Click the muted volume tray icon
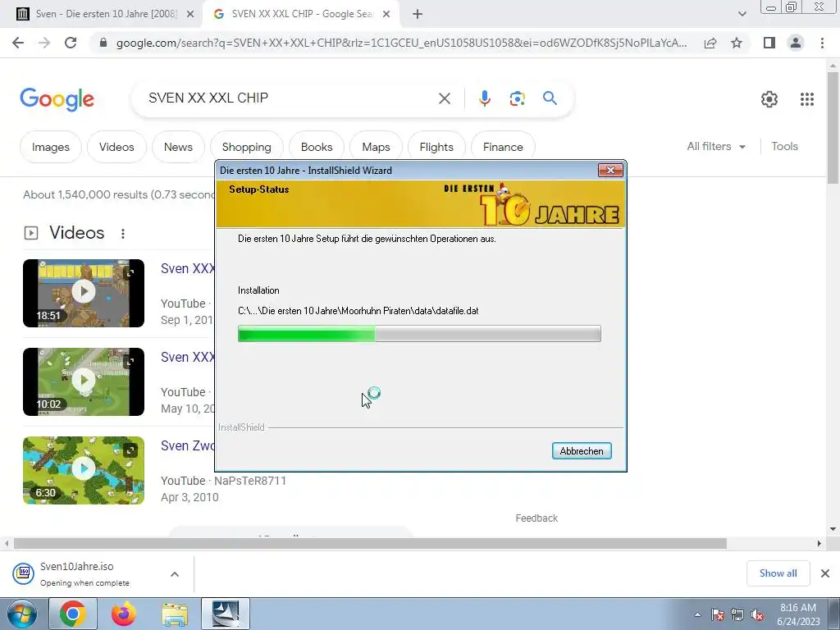 click(x=757, y=615)
